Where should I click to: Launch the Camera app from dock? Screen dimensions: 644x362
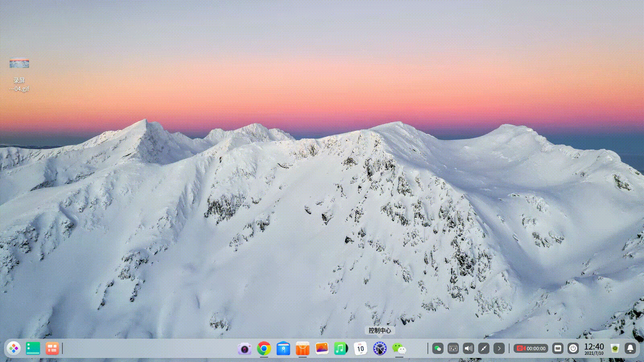(244, 348)
